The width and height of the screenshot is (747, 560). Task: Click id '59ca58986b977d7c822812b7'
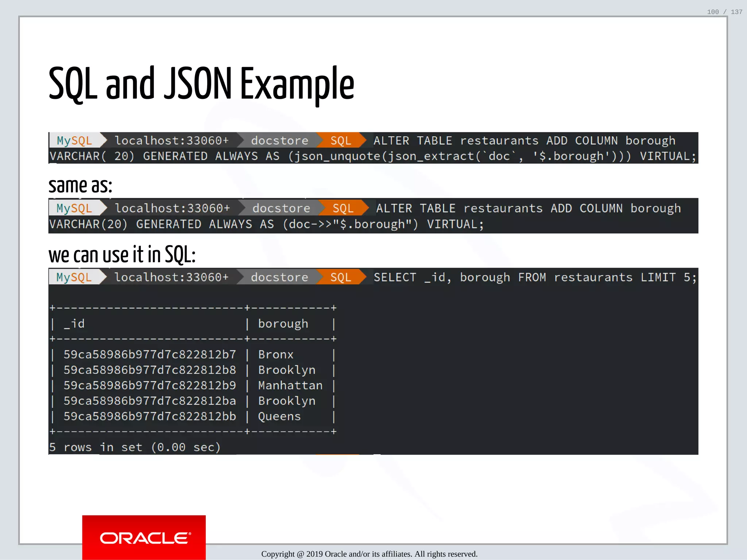(x=150, y=354)
